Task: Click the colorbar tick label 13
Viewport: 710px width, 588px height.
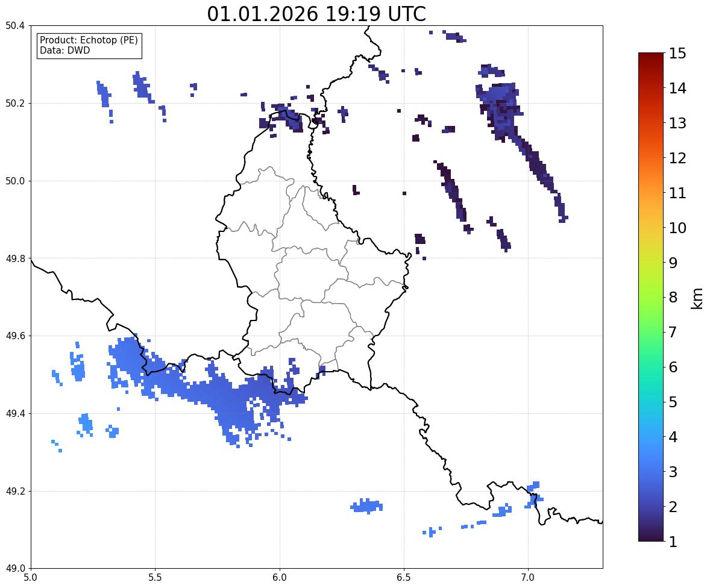Action: [x=677, y=123]
